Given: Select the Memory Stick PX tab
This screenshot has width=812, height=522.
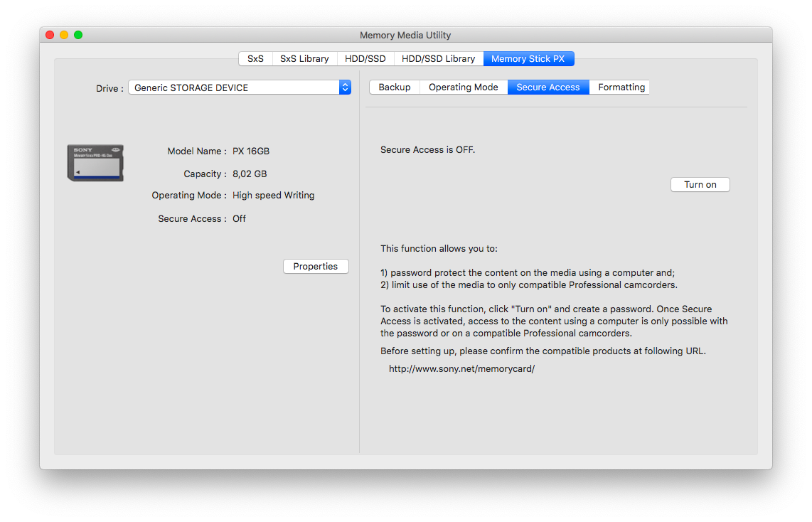Looking at the screenshot, I should [x=528, y=58].
